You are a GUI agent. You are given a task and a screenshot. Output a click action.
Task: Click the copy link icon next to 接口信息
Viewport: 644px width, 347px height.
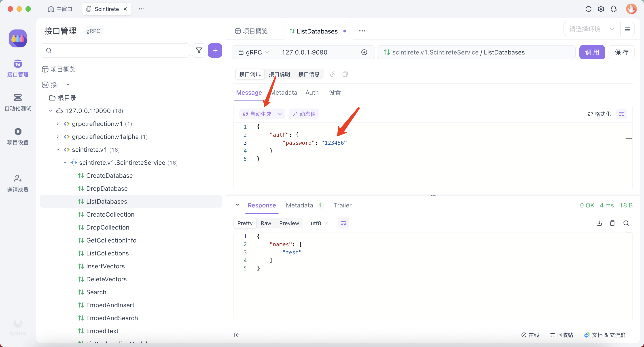[333, 74]
